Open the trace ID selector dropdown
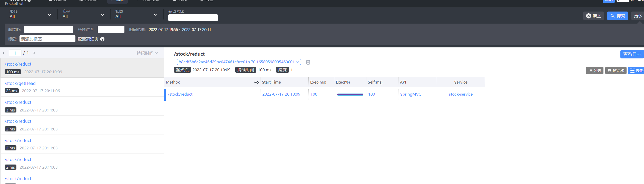Viewport: 644px width, 184px height. click(x=239, y=62)
